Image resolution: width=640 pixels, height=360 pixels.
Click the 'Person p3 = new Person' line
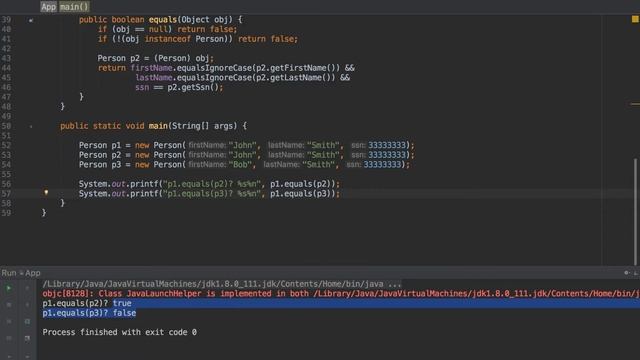point(244,164)
